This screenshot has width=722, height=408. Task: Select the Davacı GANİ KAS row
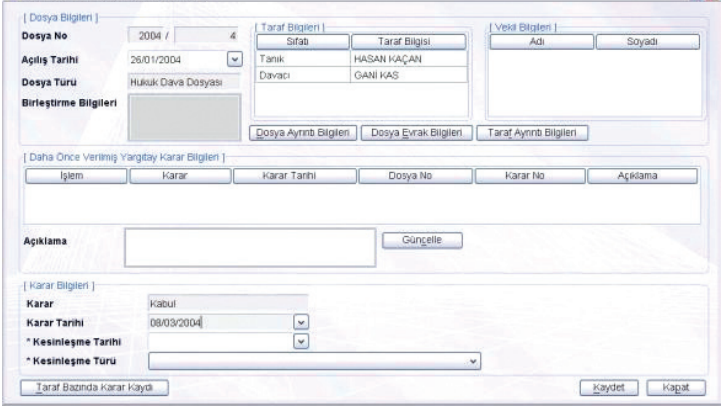click(360, 75)
